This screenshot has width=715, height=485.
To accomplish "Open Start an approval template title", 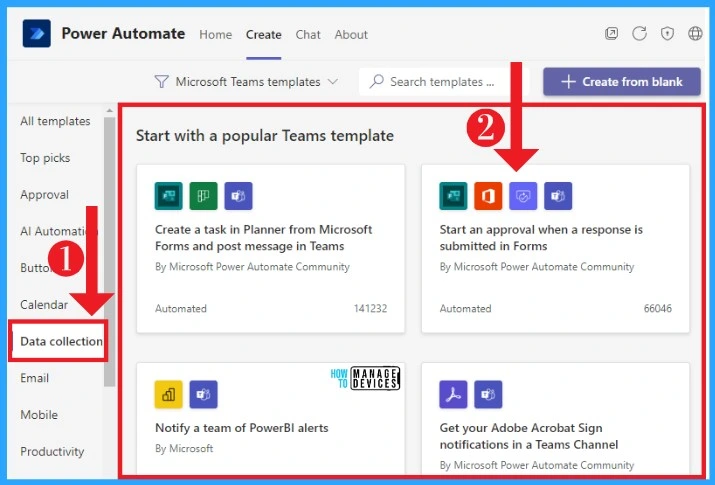I will tap(541, 237).
